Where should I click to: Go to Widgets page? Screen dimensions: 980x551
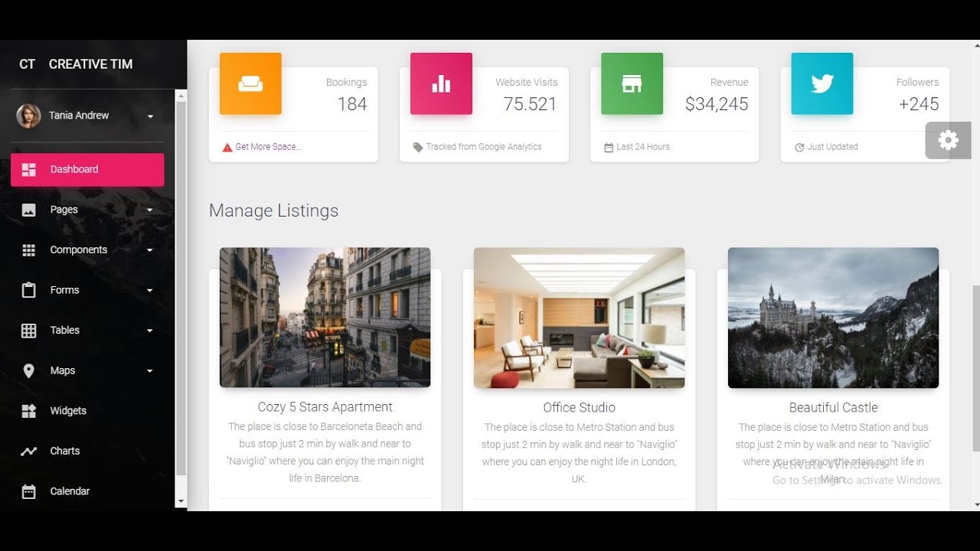(87, 411)
